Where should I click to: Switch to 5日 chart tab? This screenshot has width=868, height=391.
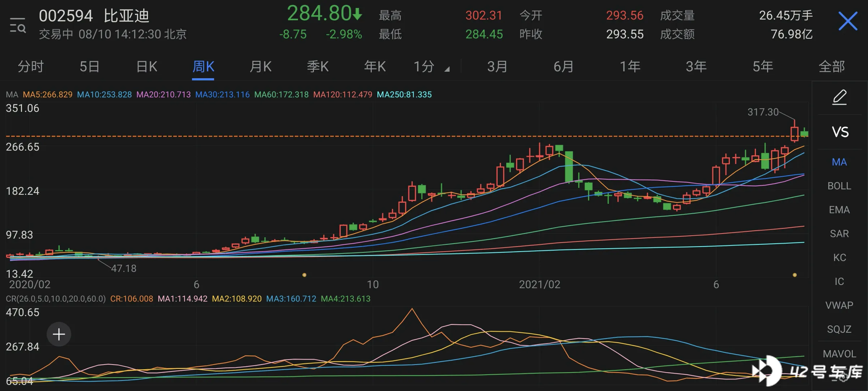point(89,67)
